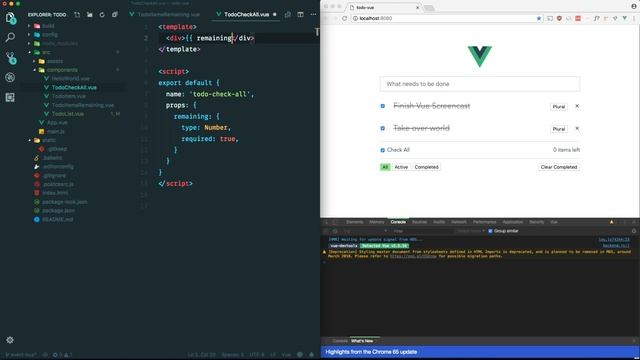The image size is (640, 360).
Task: Click DevTools warning triangle count icon
Action: 611,222
